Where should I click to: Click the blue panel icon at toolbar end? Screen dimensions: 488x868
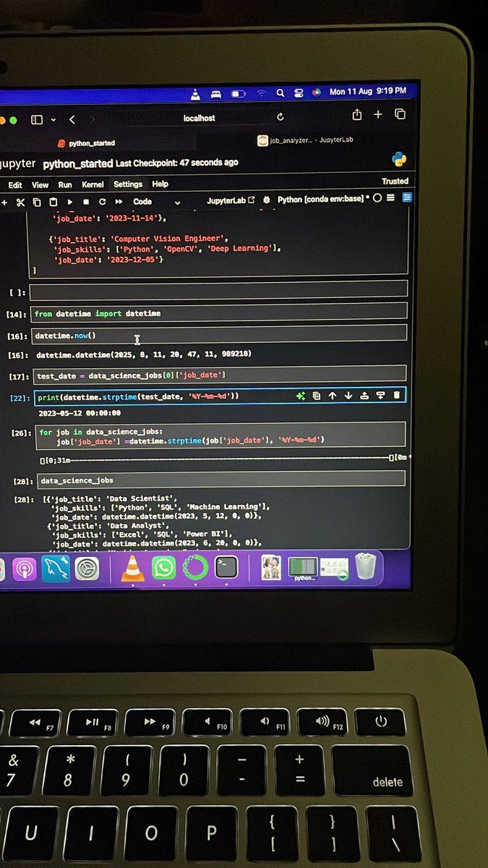coord(406,197)
